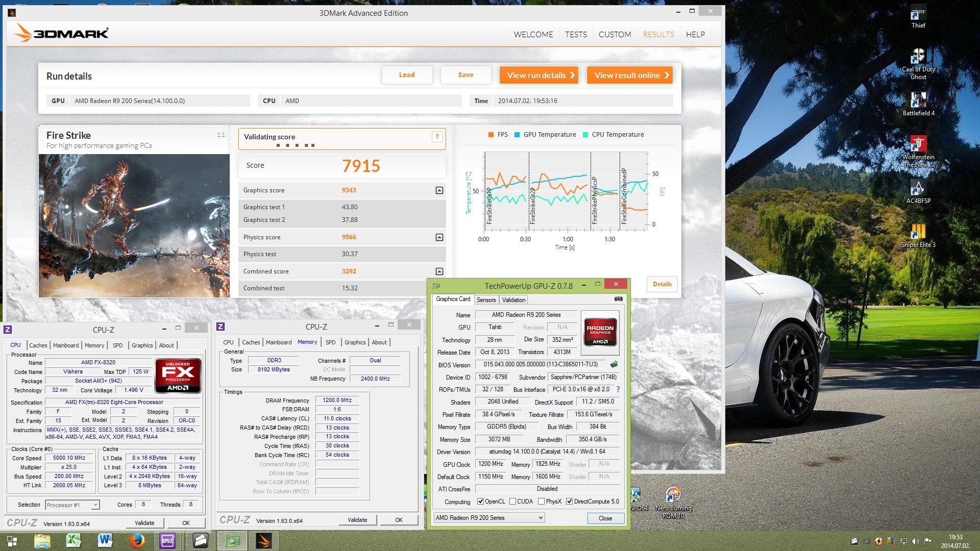Collapse the Physics score section
This screenshot has width=980, height=551.
coord(439,237)
